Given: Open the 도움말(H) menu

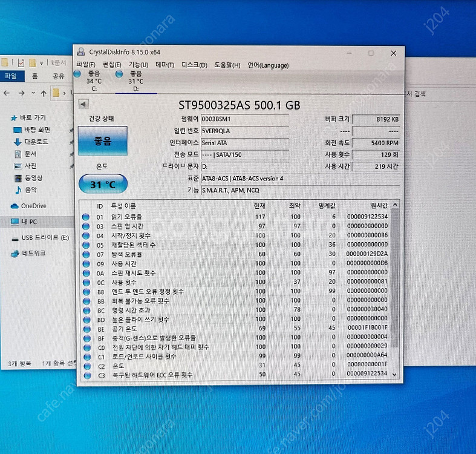Looking at the screenshot, I should (x=227, y=65).
